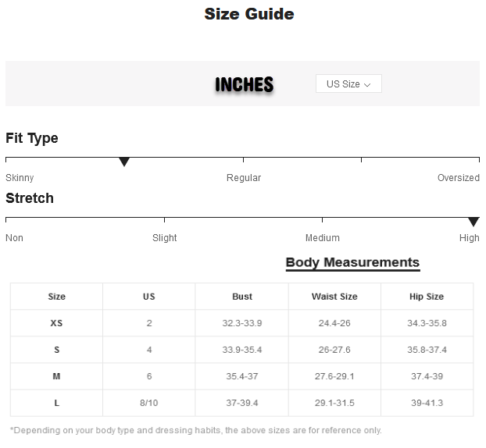Click the Size column header
The width and height of the screenshot is (486, 448).
tap(56, 297)
